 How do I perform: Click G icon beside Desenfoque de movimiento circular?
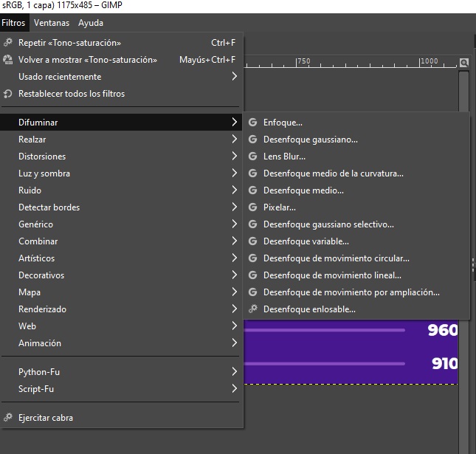coord(252,258)
